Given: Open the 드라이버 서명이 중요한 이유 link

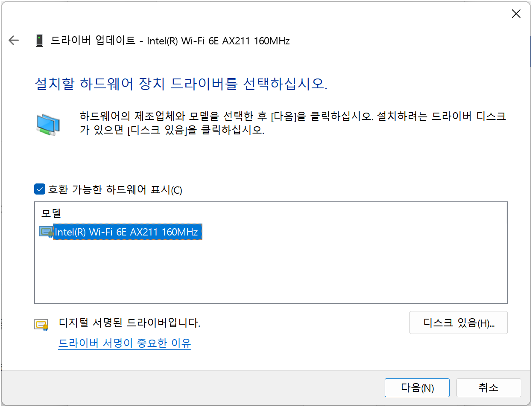Looking at the screenshot, I should point(125,343).
